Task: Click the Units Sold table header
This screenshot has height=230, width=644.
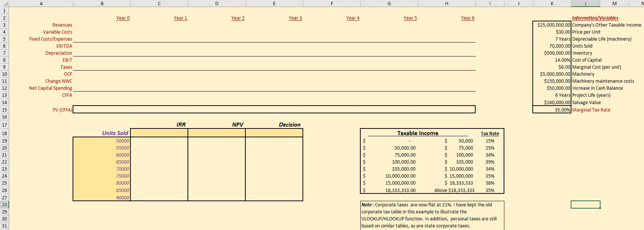Action: pyautogui.click(x=115, y=133)
